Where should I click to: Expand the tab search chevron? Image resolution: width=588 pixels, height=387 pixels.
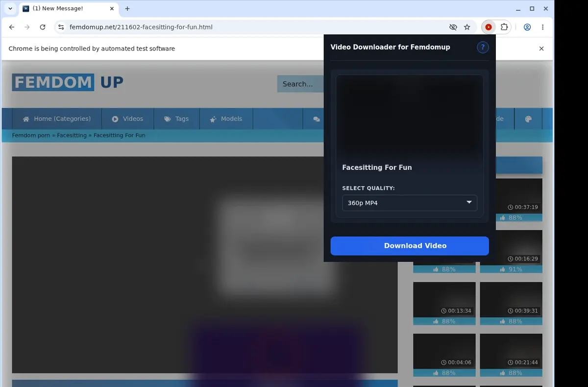coord(10,9)
